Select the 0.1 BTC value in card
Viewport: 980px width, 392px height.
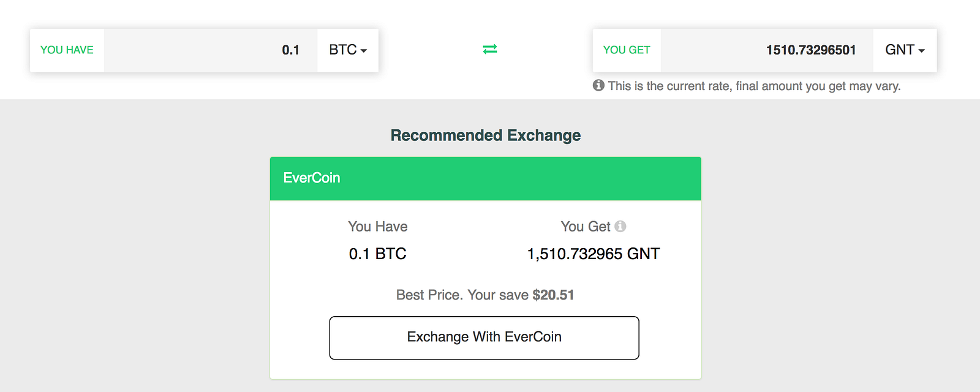pos(377,254)
